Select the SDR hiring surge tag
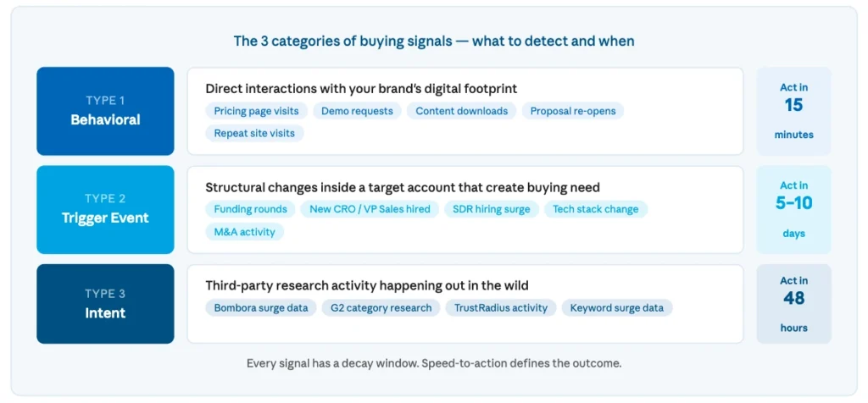 492,209
